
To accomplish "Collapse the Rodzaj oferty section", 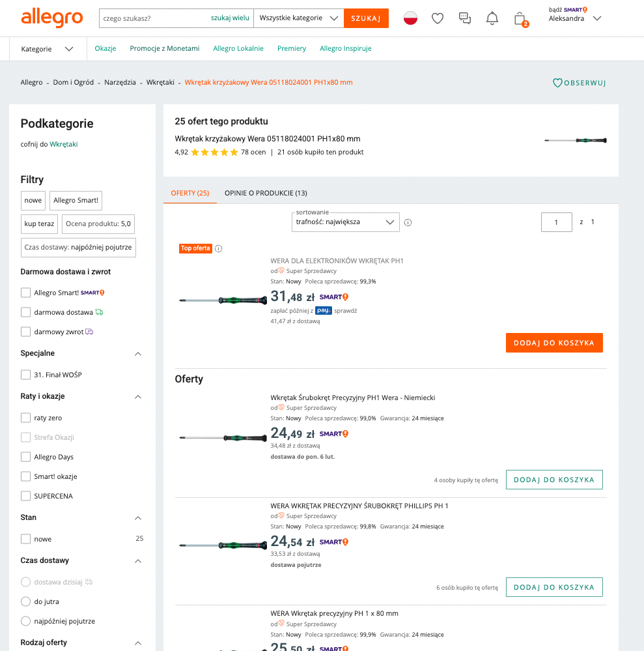I will 138,643.
